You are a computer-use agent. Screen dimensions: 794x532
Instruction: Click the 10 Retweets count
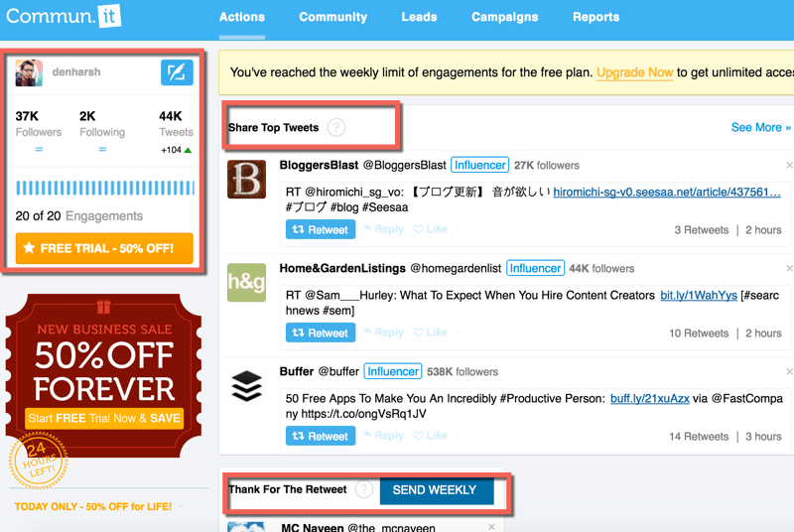point(699,333)
